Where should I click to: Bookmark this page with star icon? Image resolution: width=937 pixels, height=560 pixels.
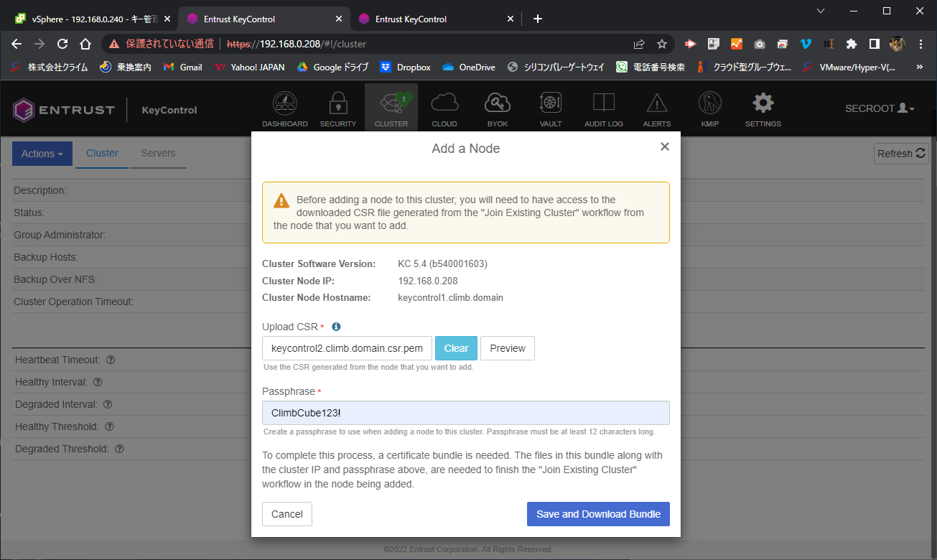pyautogui.click(x=661, y=44)
